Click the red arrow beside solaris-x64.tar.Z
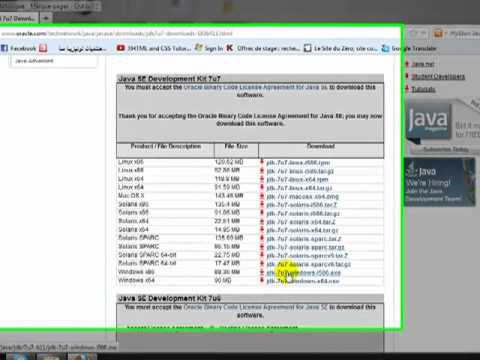Viewport: 480px width, 360px height. tap(262, 222)
